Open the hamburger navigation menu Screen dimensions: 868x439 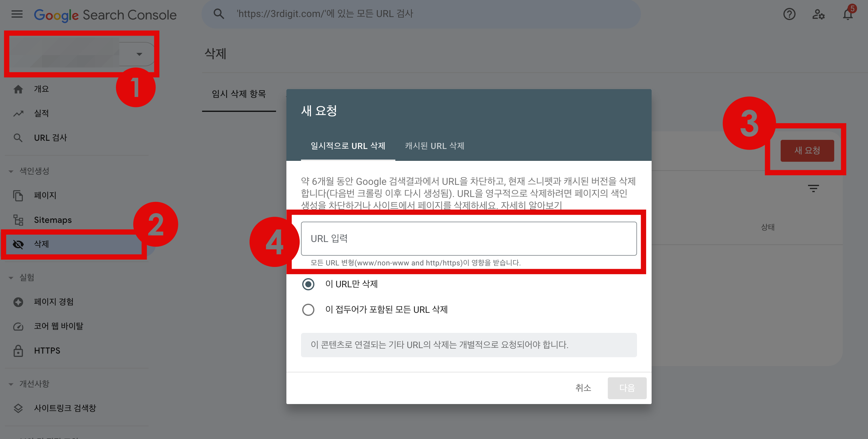pyautogui.click(x=17, y=14)
